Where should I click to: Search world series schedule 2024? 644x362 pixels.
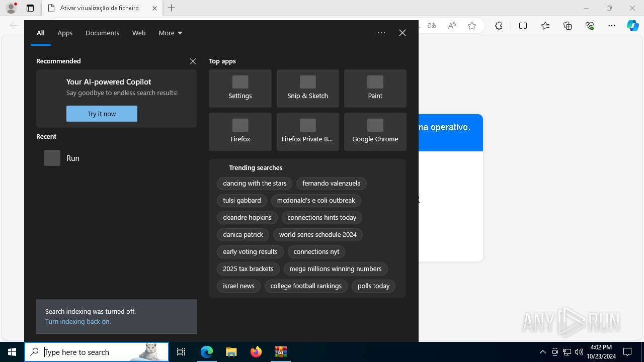[x=318, y=235]
